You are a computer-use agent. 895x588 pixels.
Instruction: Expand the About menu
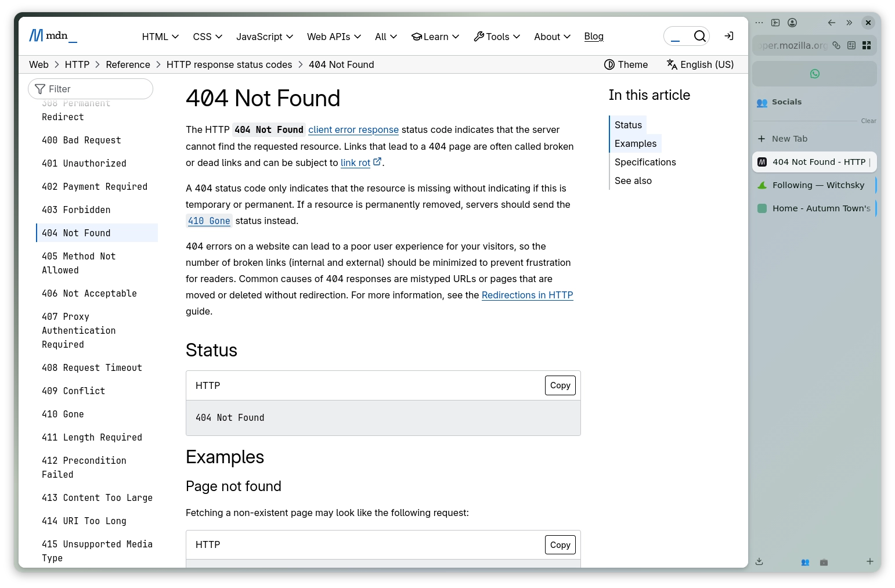553,37
